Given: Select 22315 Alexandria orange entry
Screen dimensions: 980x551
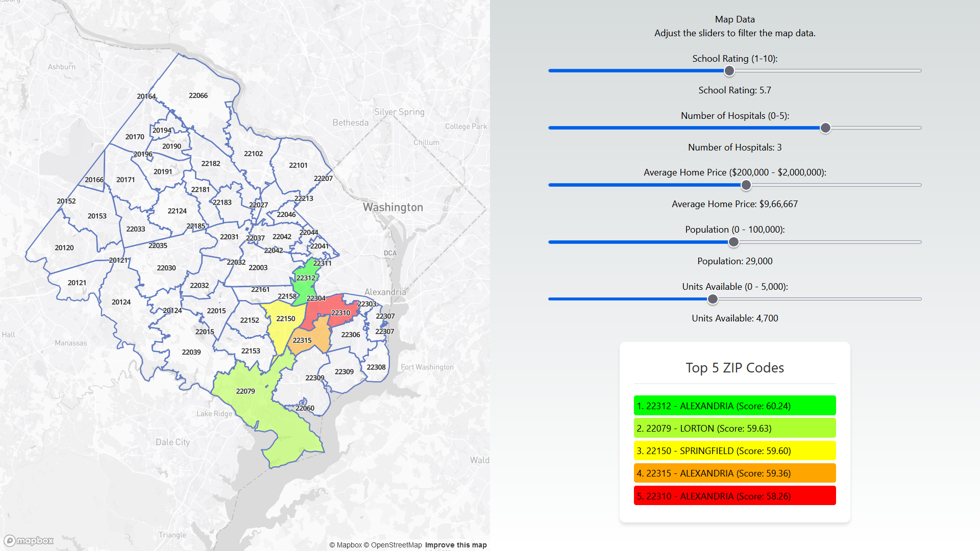Looking at the screenshot, I should pos(734,473).
